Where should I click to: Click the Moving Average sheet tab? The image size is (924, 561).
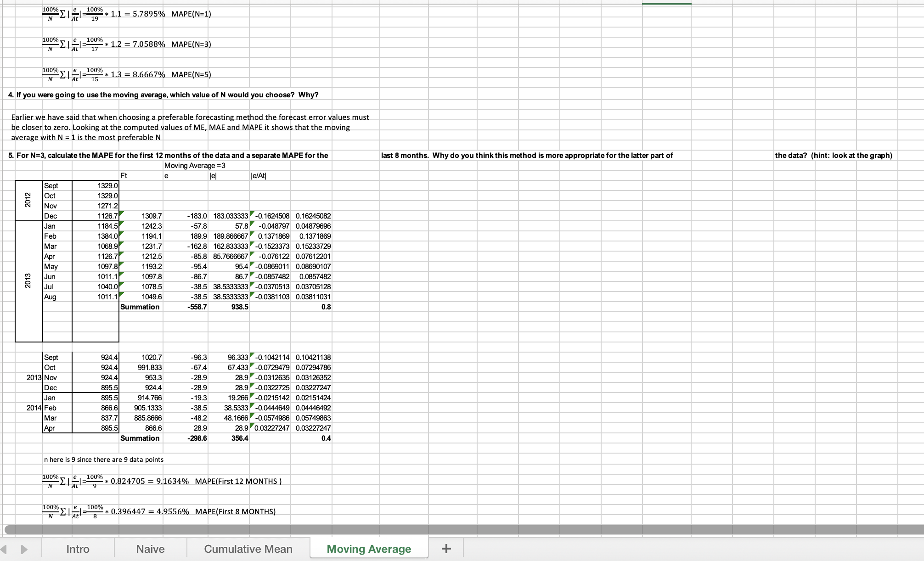click(369, 549)
